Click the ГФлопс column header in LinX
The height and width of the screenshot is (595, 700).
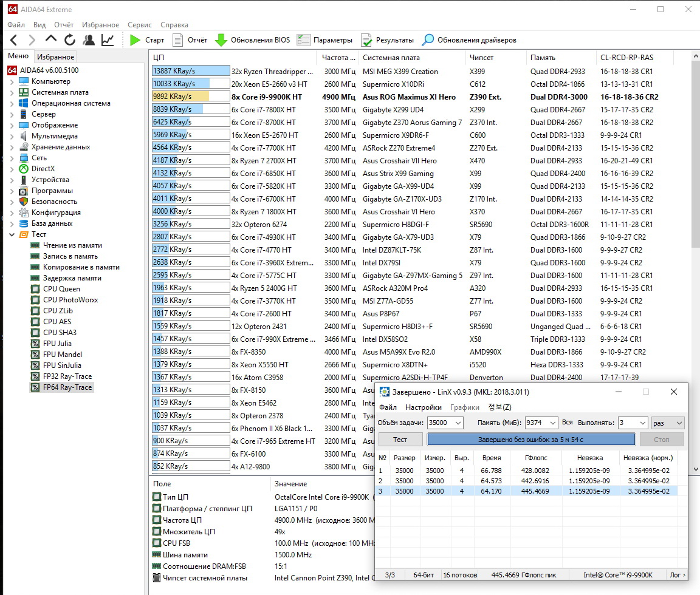pos(536,458)
